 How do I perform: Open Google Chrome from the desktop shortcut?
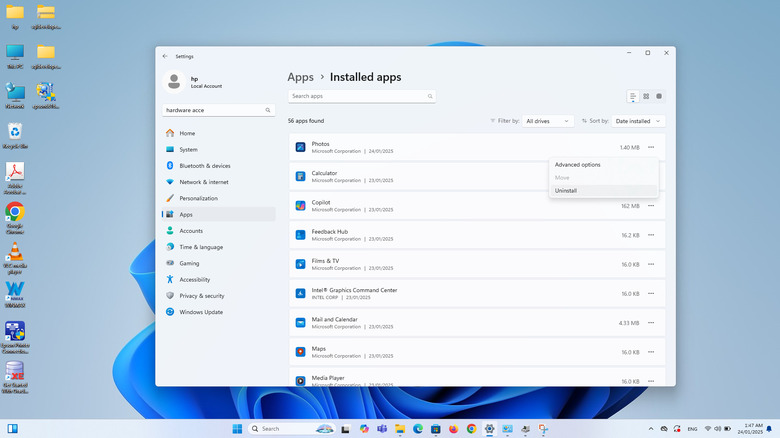tap(15, 212)
